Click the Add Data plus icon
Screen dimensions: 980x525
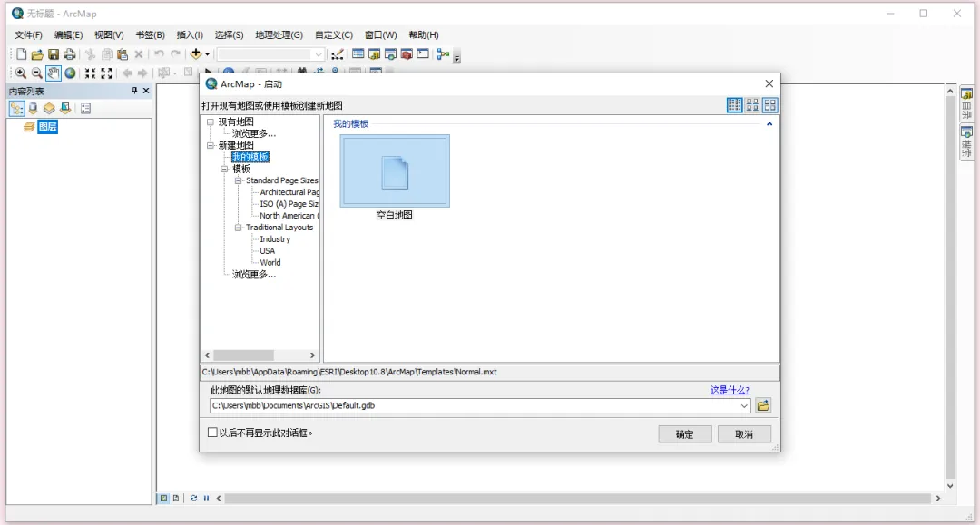pyautogui.click(x=196, y=54)
